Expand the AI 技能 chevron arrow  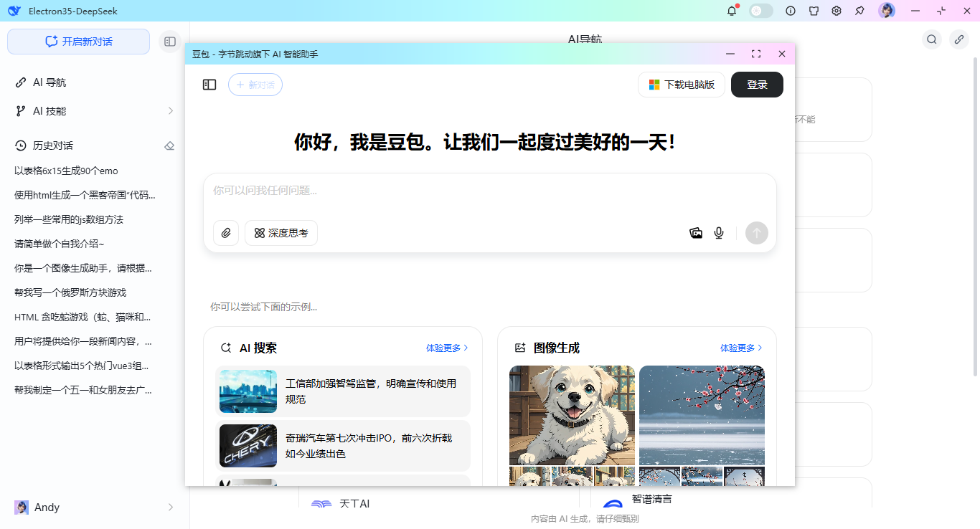pyautogui.click(x=171, y=111)
